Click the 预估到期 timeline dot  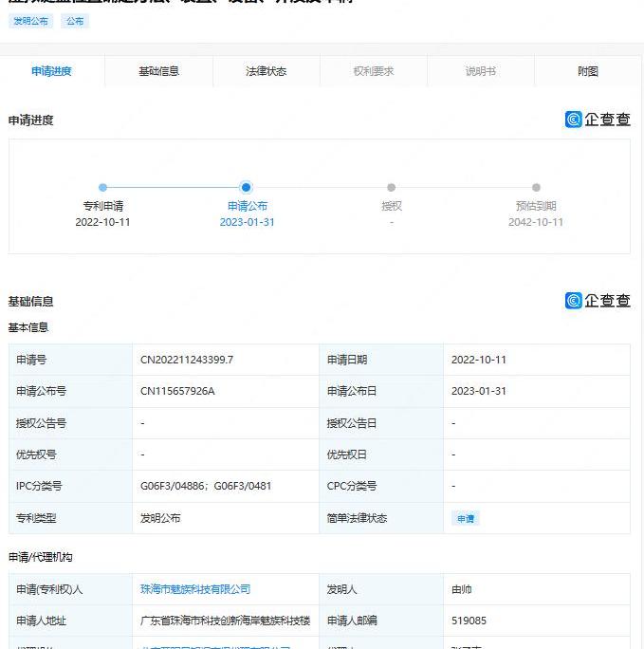pyautogui.click(x=536, y=188)
